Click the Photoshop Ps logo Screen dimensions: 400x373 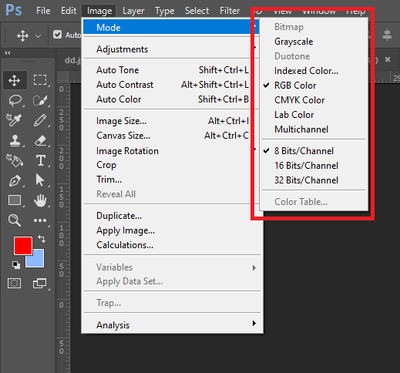coord(14,11)
